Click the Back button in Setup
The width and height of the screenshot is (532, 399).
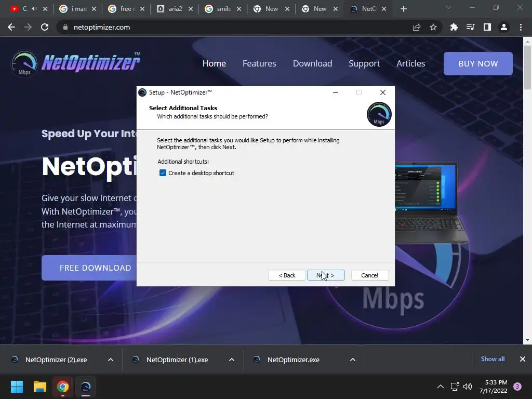pos(287,275)
